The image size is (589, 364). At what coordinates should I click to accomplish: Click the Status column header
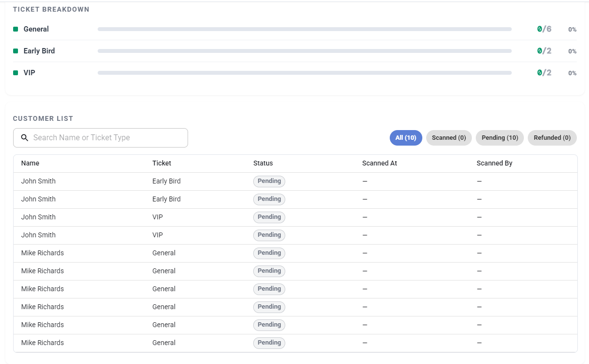click(x=263, y=163)
